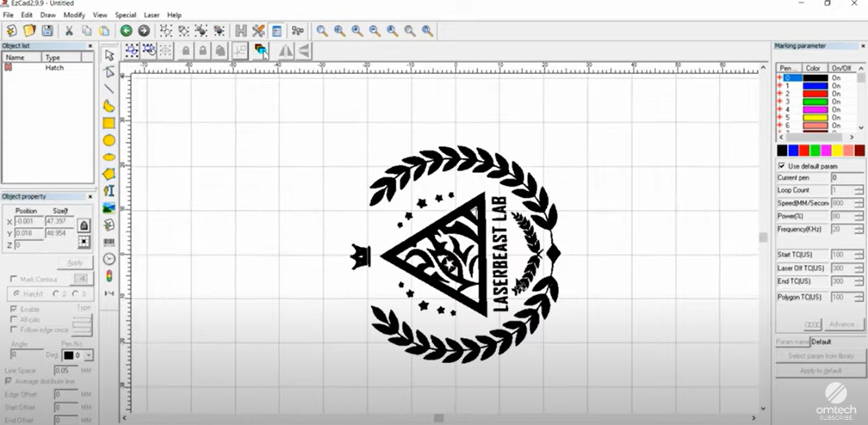The width and height of the screenshot is (868, 425).
Task: Select the Pick arrow tool
Action: click(109, 54)
